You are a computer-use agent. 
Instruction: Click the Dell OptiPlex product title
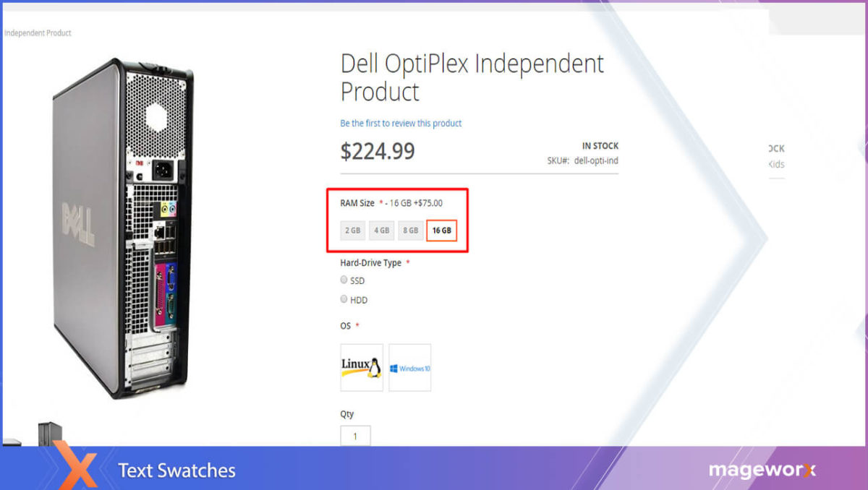[472, 77]
